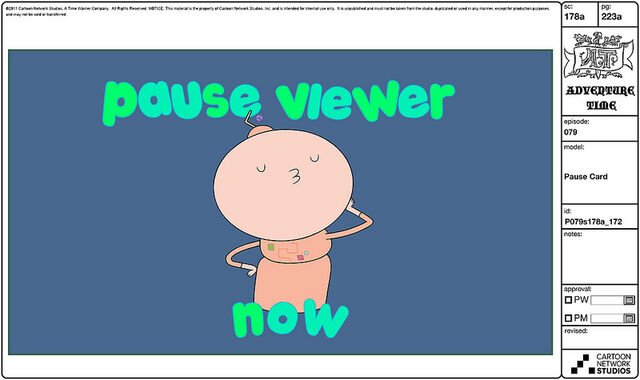Check the PM approval checkbox
Image resolution: width=640 pixels, height=380 pixels.
(x=568, y=318)
